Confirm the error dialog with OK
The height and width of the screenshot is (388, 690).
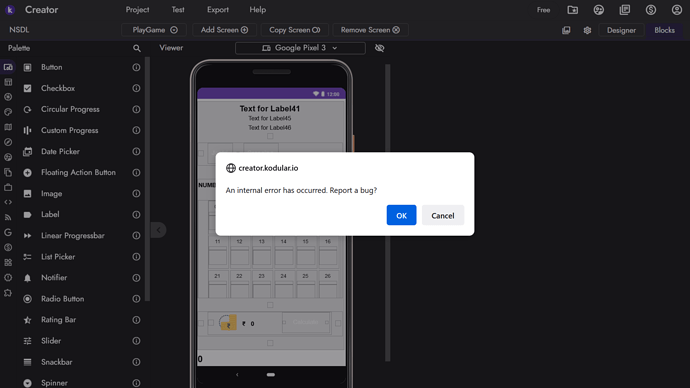pyautogui.click(x=401, y=215)
